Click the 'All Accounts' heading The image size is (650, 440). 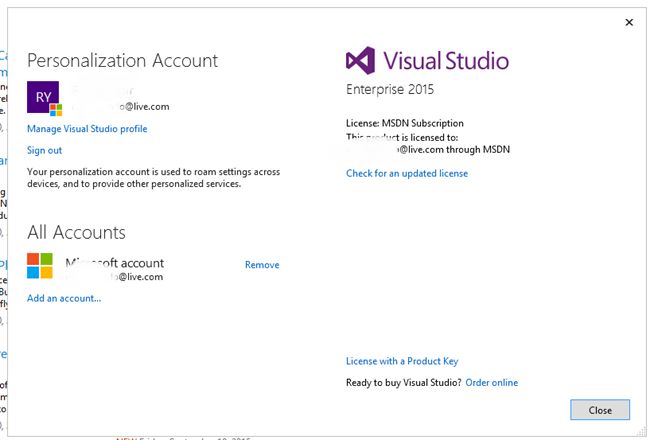pyautogui.click(x=76, y=232)
